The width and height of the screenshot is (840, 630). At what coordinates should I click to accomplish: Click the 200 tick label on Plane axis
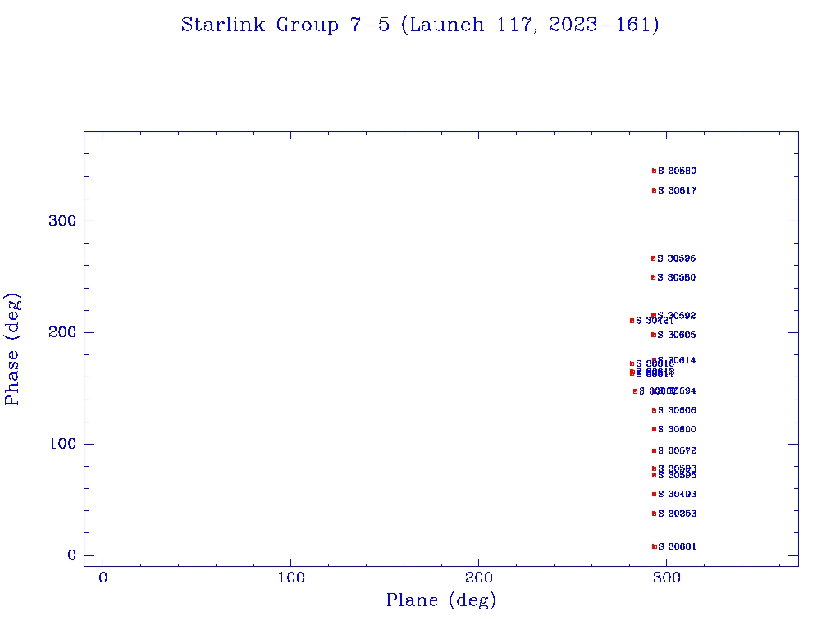point(479,577)
